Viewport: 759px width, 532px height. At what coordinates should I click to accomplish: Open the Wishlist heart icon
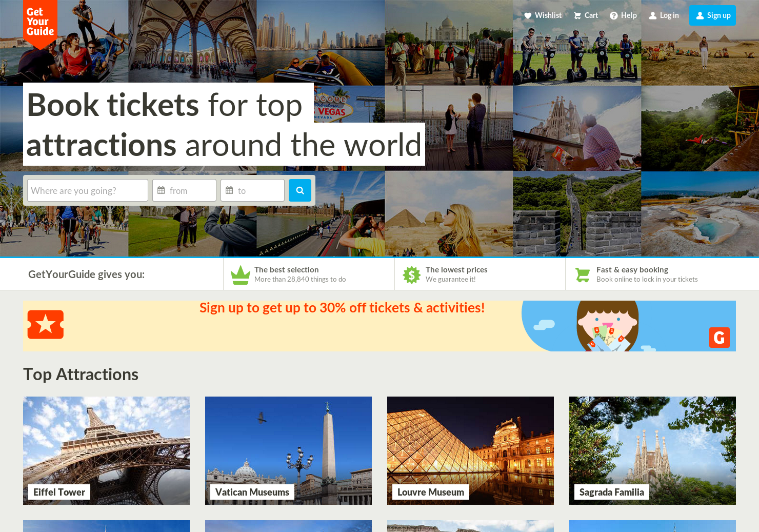(x=528, y=15)
